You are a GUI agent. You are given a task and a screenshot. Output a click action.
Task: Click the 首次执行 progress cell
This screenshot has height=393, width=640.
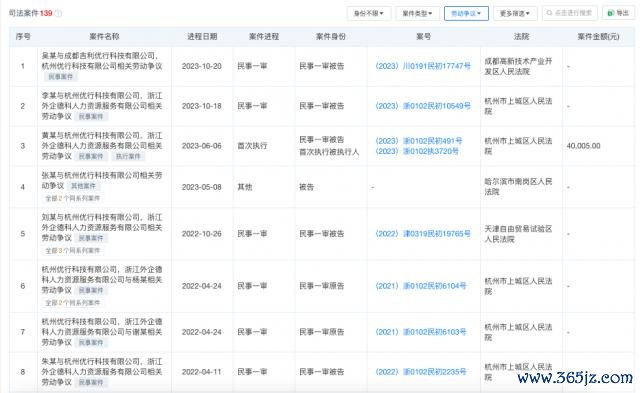click(252, 146)
